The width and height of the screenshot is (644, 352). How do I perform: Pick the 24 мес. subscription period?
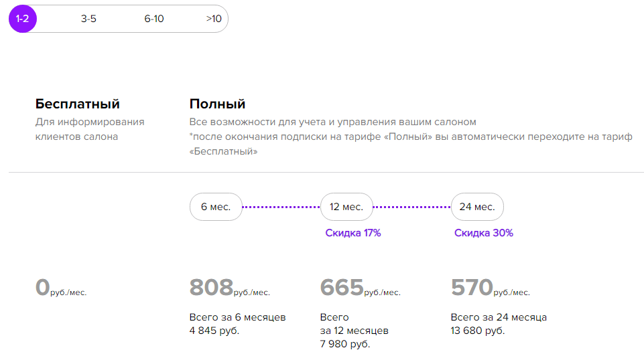pyautogui.click(x=477, y=207)
